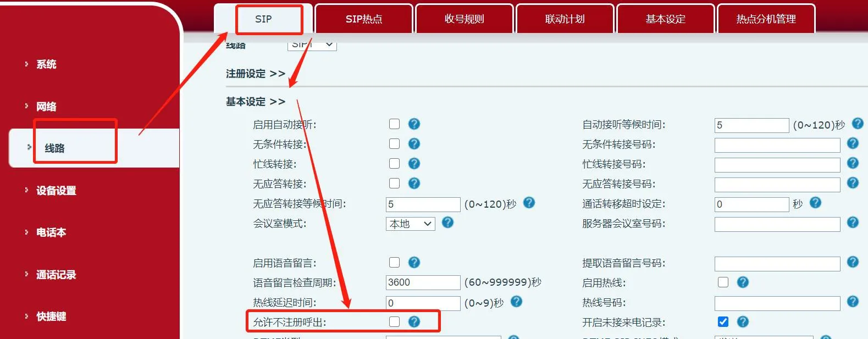868x339 pixels.
Task: Click help icon next to 无条件转接 checkbox
Action: pyautogui.click(x=414, y=144)
